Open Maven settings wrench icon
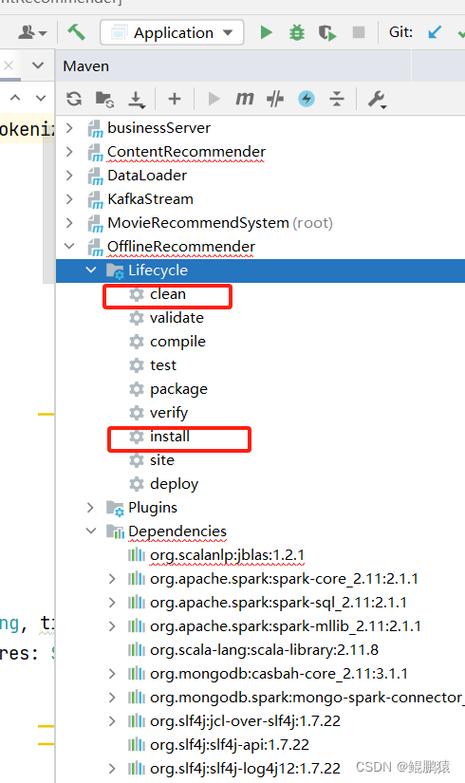This screenshot has width=465, height=783. click(x=377, y=99)
